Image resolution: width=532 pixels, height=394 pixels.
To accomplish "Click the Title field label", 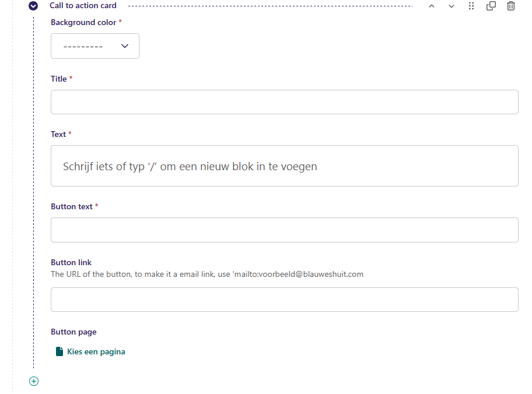I will (59, 79).
